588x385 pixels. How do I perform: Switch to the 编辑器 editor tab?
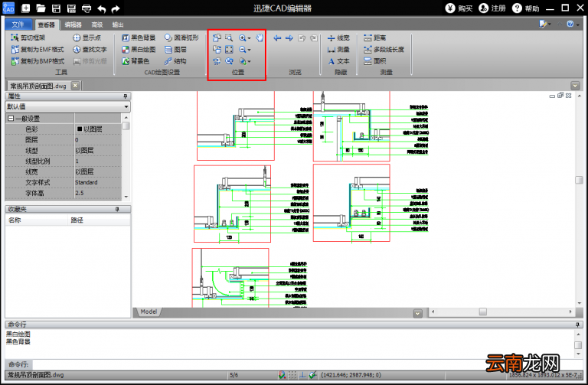pos(73,24)
